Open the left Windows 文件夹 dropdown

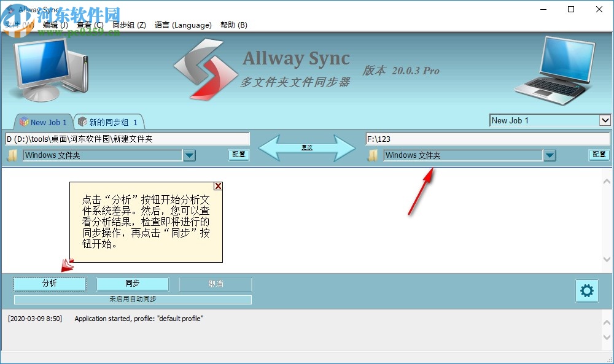pos(190,155)
